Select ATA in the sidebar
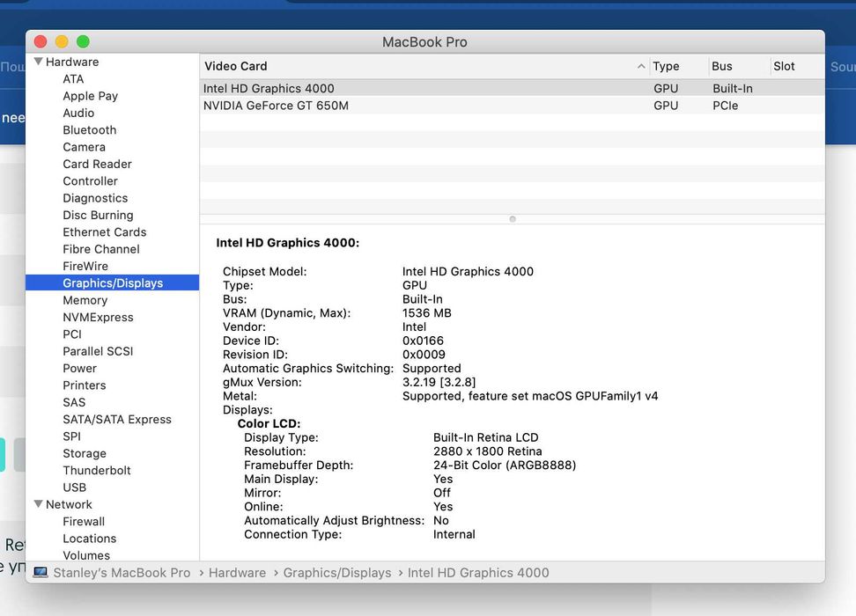Viewport: 856px width, 616px height. pyautogui.click(x=73, y=79)
